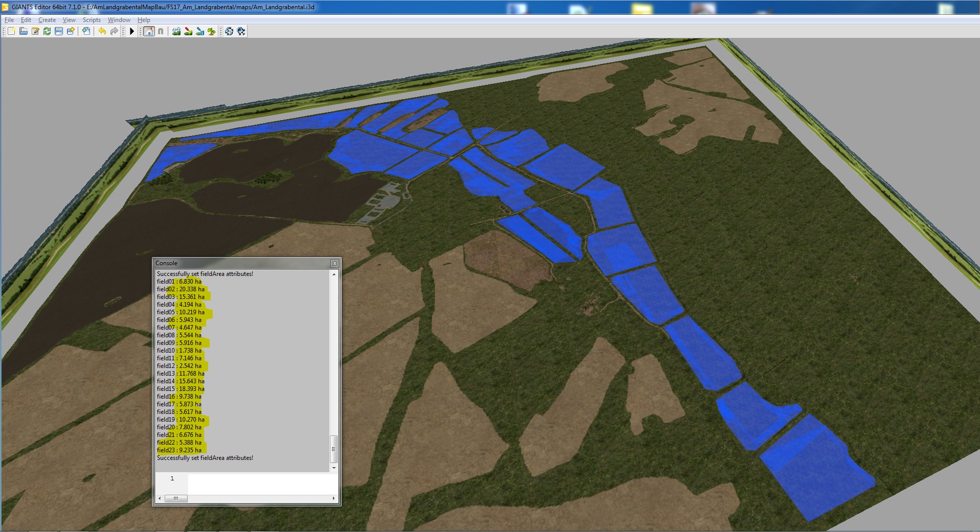Undo the last action with yellow arrow
Viewport: 980px width, 532px height.
click(x=102, y=31)
